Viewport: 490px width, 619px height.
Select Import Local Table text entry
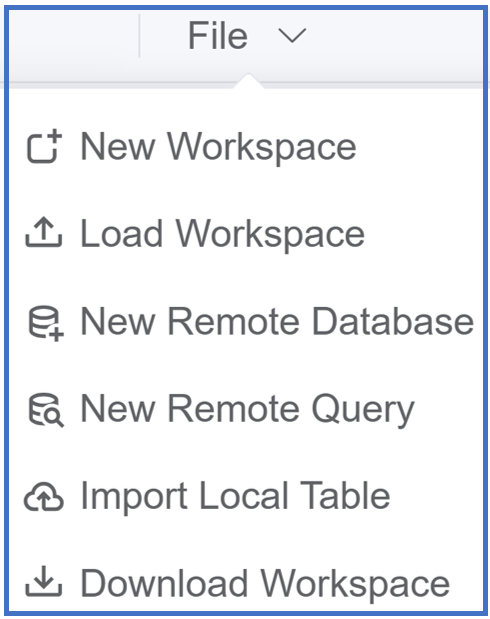(x=235, y=496)
